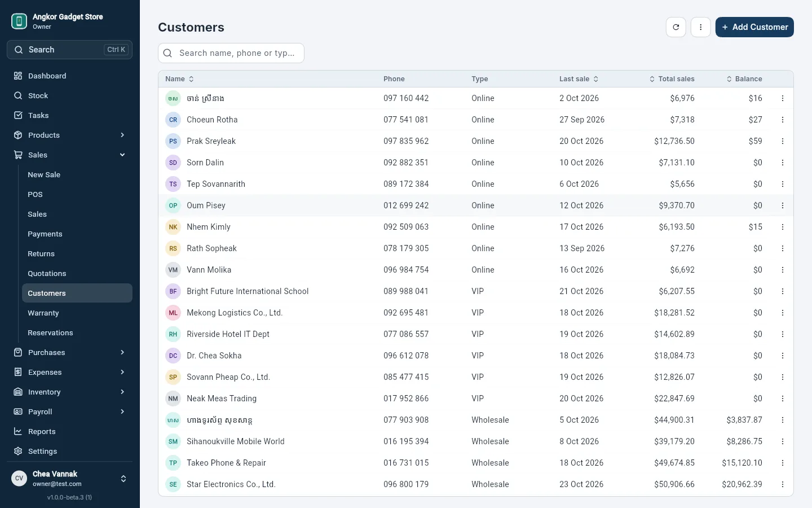Image resolution: width=812 pixels, height=508 pixels.
Task: Expand the Purchases menu chevron
Action: 122,352
